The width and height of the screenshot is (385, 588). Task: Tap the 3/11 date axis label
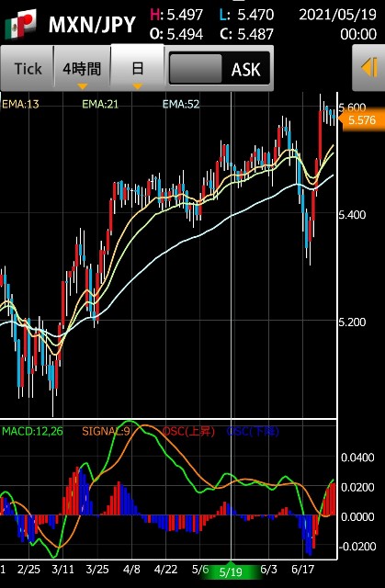62,570
